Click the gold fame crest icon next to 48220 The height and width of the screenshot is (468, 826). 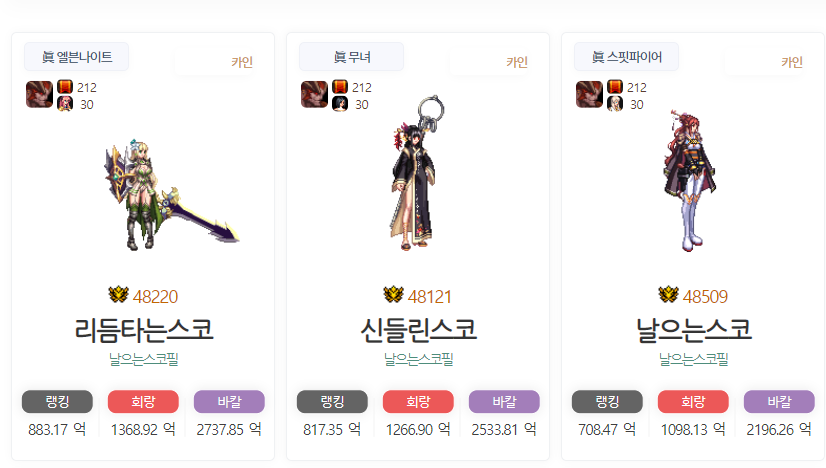[x=119, y=295]
